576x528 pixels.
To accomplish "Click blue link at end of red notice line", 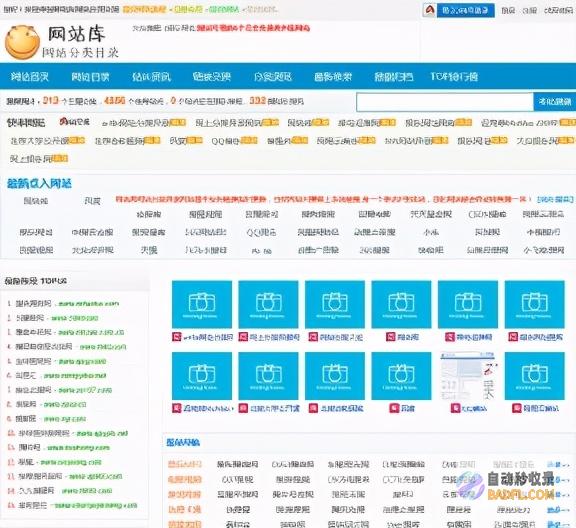I will pos(555,199).
